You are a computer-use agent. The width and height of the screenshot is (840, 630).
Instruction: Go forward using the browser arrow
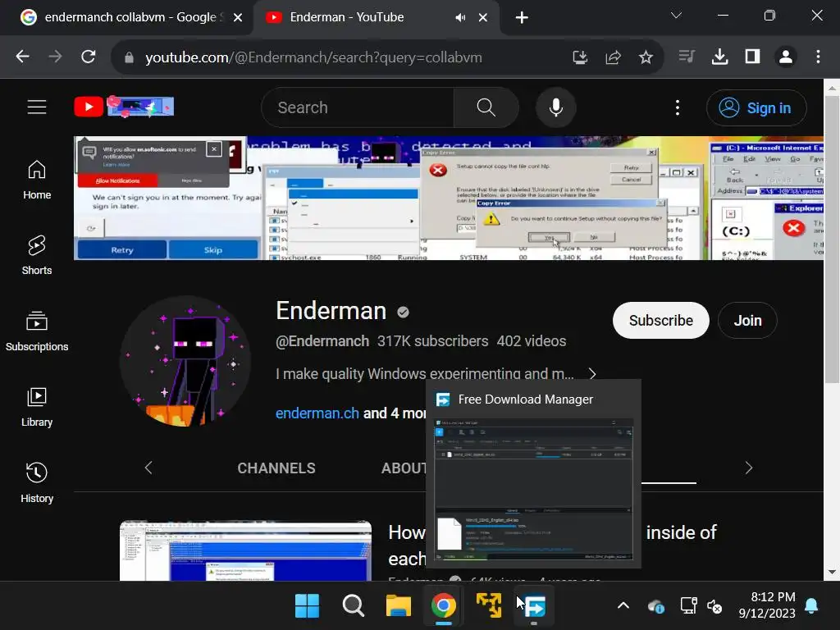tap(55, 57)
